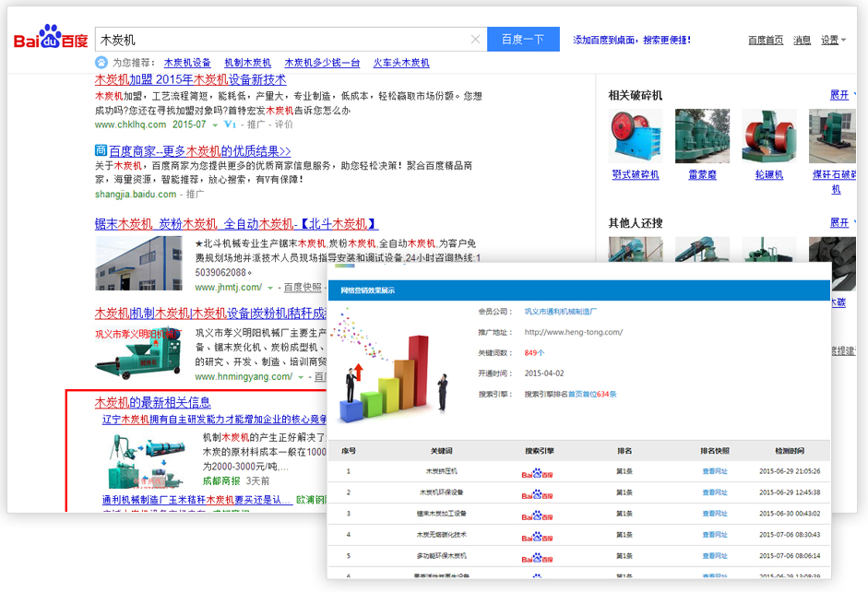Click the Baidu logo in table row 1

(x=537, y=472)
